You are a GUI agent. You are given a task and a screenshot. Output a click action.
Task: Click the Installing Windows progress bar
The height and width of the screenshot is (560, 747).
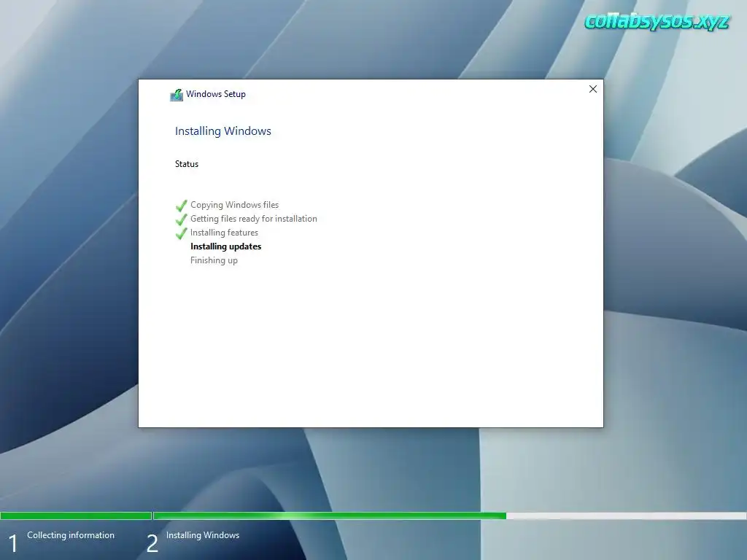(449, 516)
